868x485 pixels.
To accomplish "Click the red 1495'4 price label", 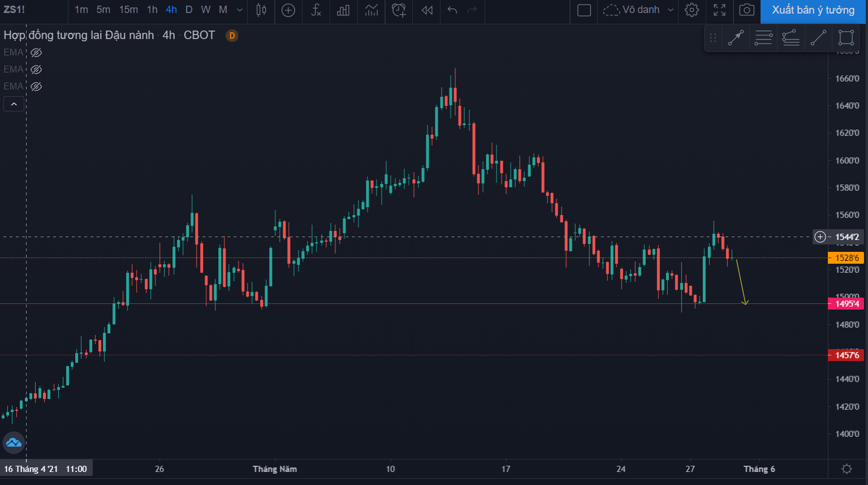I will click(x=847, y=304).
